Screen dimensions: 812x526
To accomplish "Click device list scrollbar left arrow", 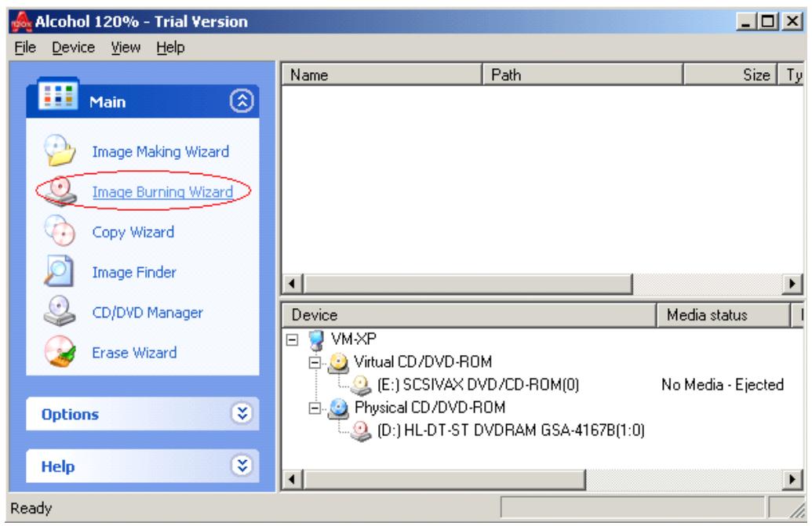I will point(292,480).
